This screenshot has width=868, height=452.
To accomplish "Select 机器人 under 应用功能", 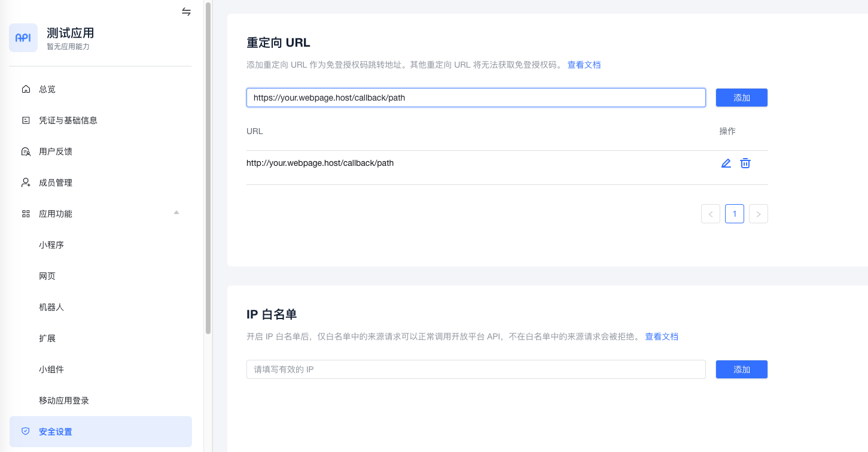I will coord(51,307).
